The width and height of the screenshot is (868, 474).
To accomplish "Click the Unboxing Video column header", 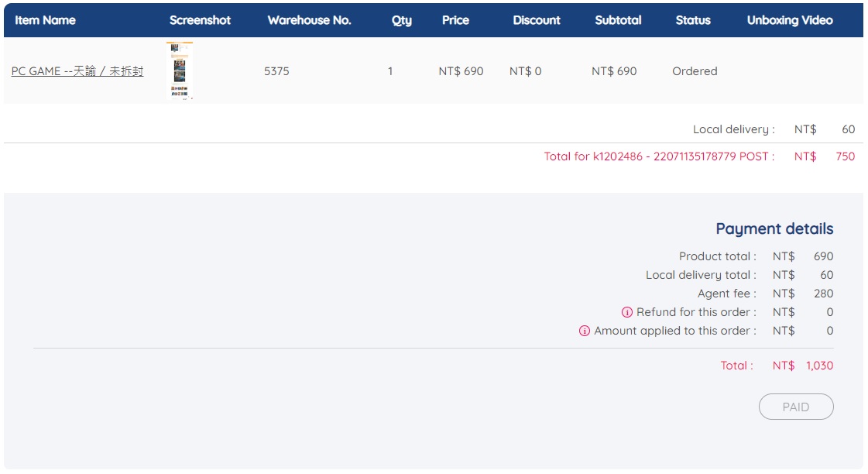I will point(790,20).
